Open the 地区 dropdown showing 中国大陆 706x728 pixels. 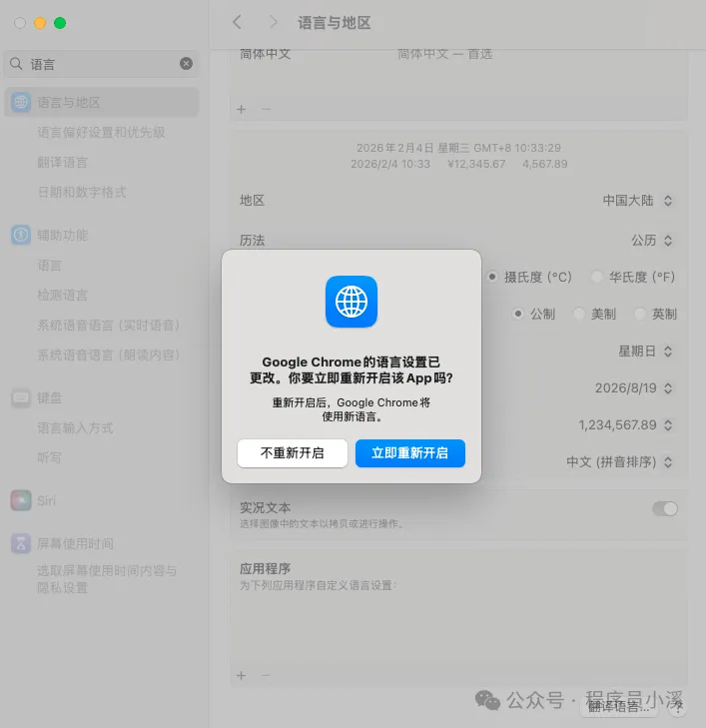click(638, 201)
